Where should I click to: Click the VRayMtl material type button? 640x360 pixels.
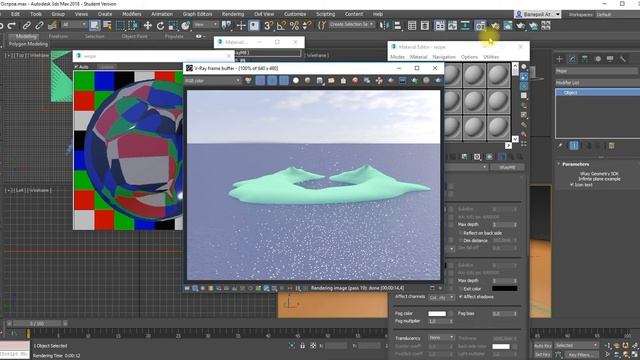(x=507, y=167)
